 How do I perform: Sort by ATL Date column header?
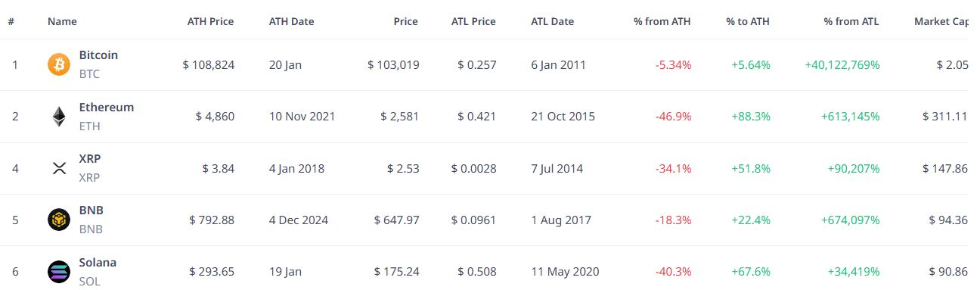coord(553,21)
